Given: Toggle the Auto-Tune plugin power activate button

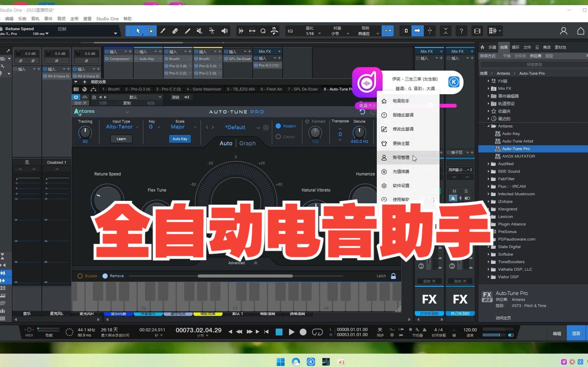Looking at the screenshot, I should (76, 97).
